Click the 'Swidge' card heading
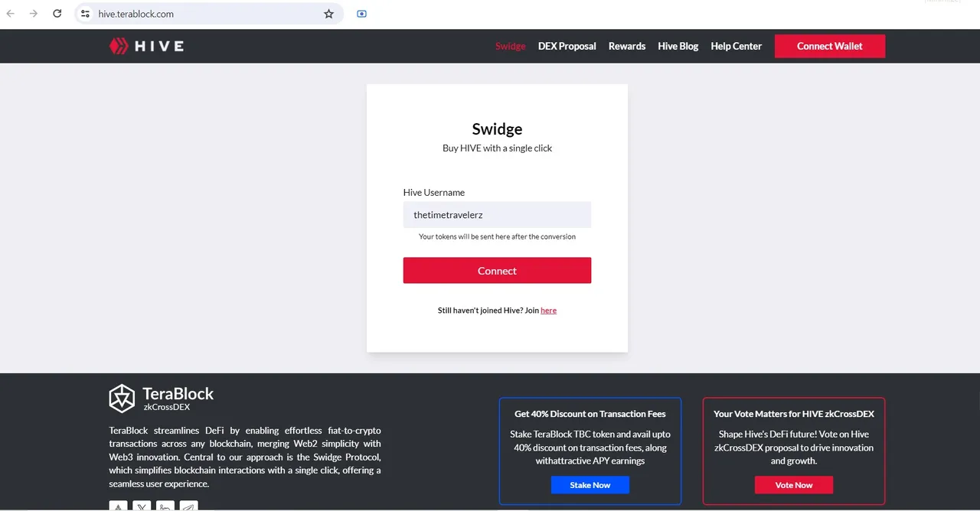This screenshot has width=980, height=511. (x=497, y=129)
